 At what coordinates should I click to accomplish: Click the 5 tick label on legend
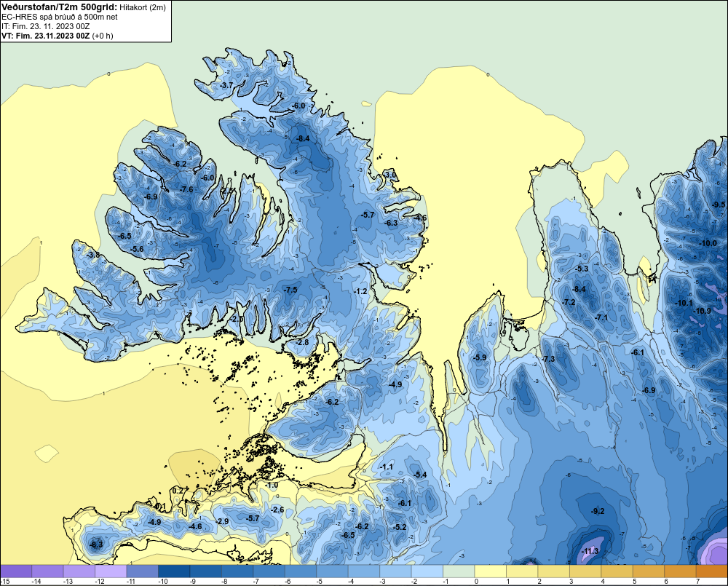click(634, 582)
